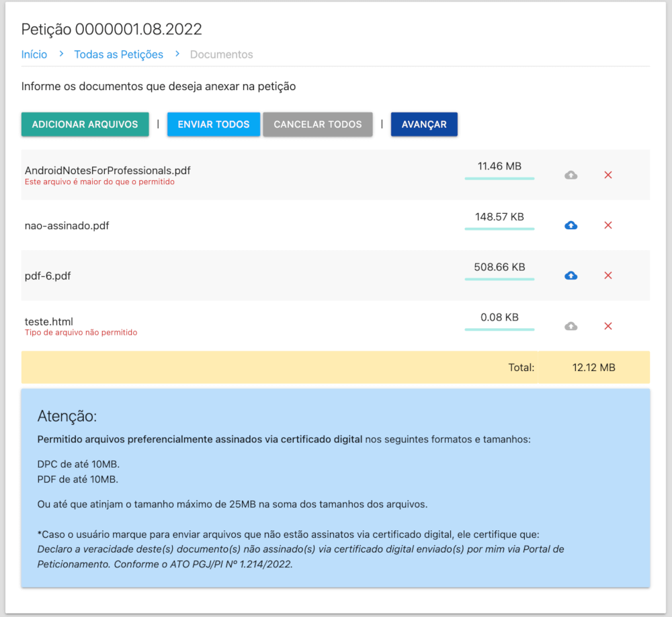Click progress bar under 0.08 KB
This screenshot has height=617, width=672.
(499, 329)
